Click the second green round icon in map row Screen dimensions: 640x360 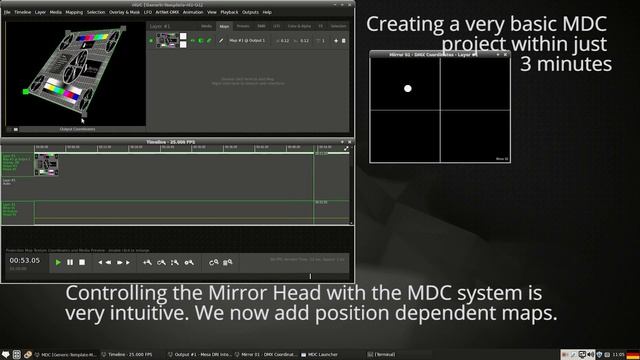click(x=201, y=41)
